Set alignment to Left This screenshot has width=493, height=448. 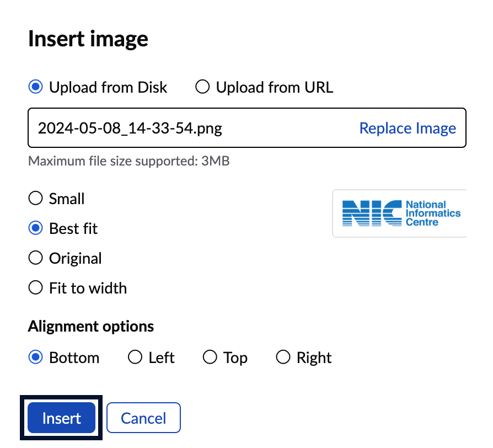(135, 358)
